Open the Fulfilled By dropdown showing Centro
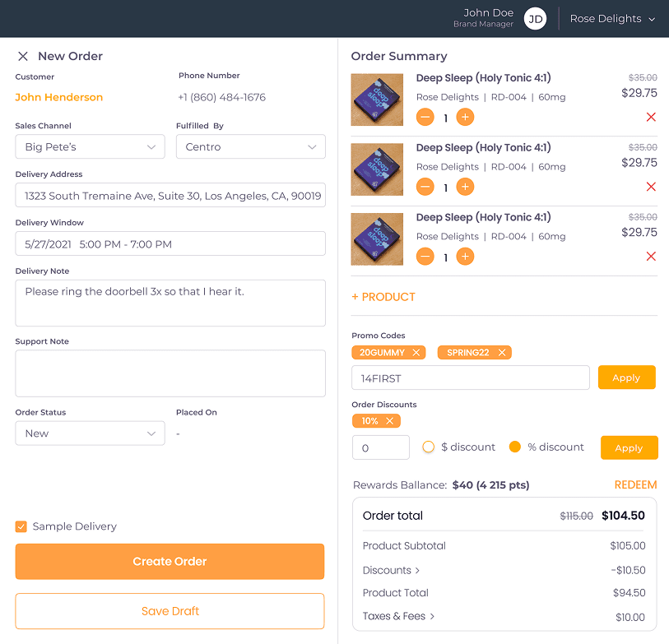 click(250, 146)
